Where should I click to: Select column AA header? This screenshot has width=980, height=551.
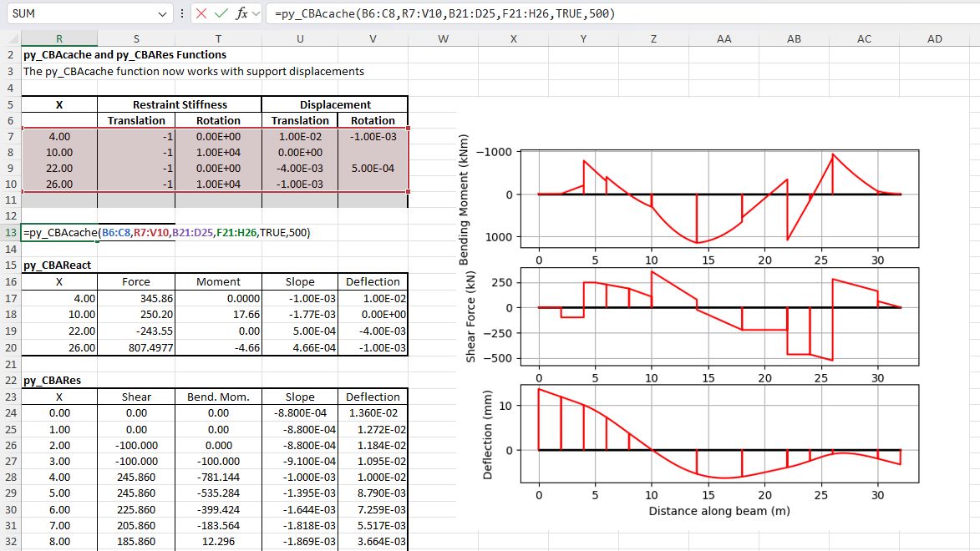click(724, 39)
